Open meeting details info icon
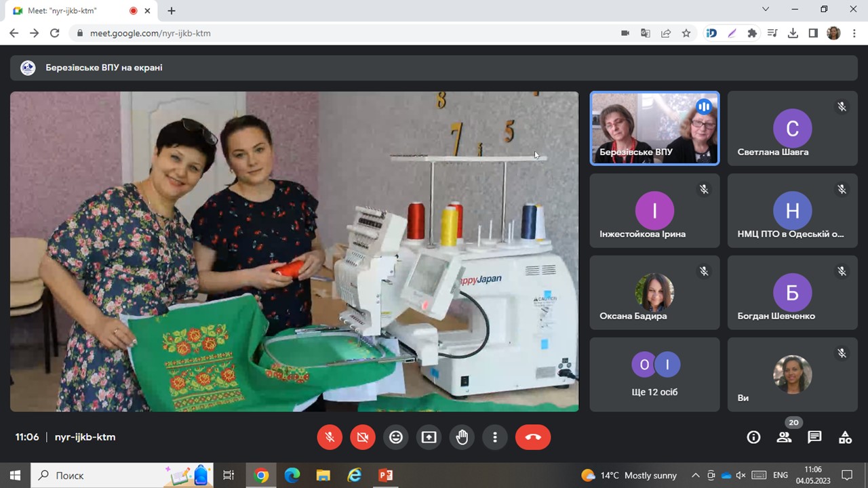The height and width of the screenshot is (488, 868). tap(753, 437)
